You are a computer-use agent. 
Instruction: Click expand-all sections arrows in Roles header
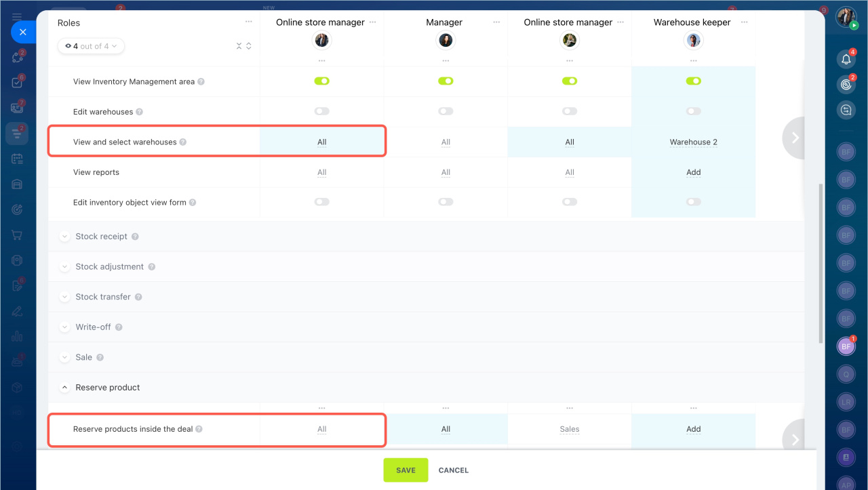coord(248,46)
